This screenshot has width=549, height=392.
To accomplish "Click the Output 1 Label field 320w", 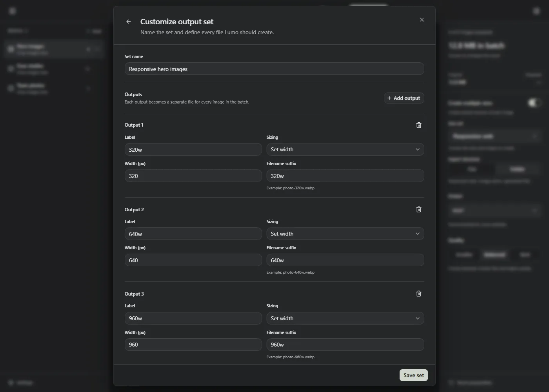I will point(193,149).
